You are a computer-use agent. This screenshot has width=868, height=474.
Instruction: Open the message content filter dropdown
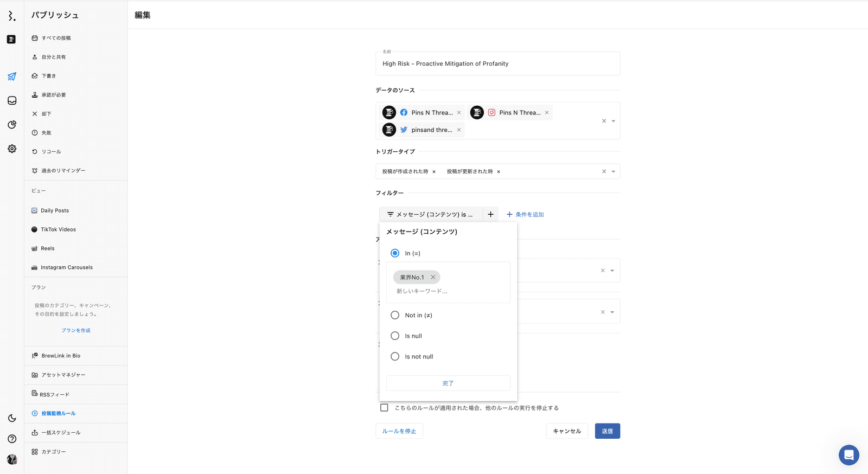click(x=430, y=214)
